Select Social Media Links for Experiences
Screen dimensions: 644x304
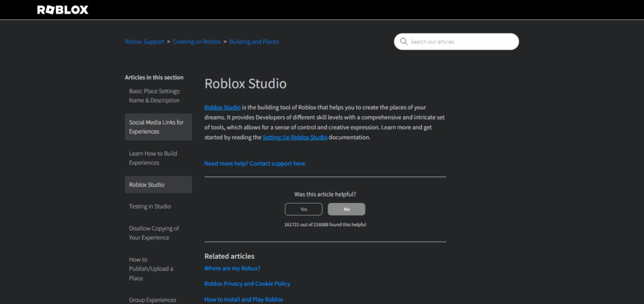pos(158,127)
